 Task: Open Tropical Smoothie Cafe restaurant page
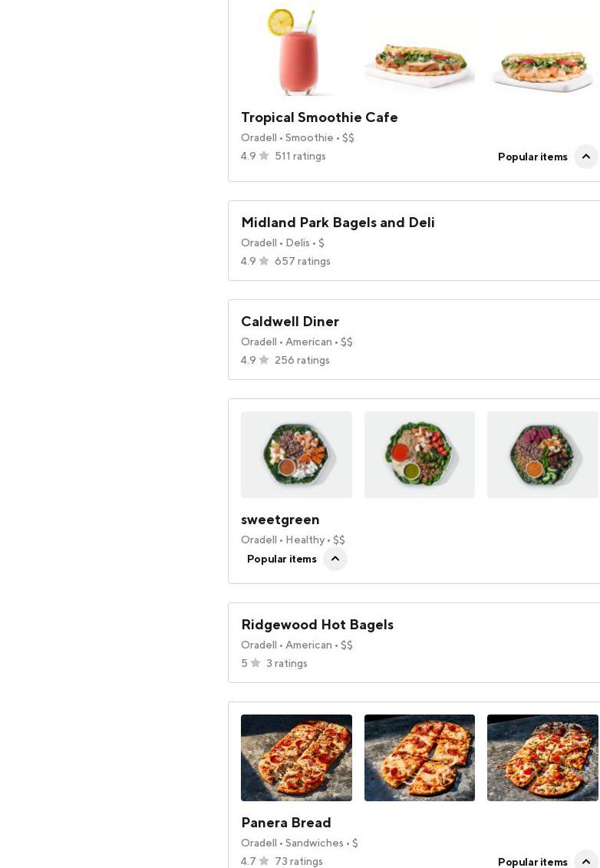319,117
